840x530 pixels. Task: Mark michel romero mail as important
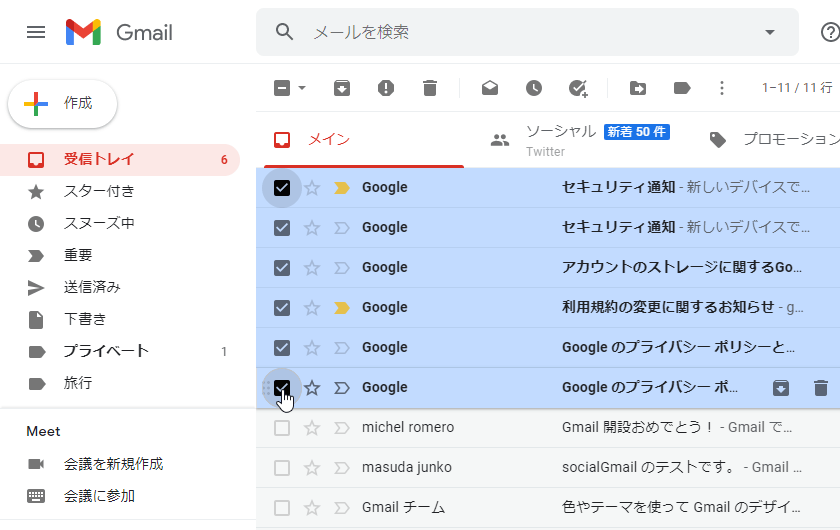[x=342, y=428]
